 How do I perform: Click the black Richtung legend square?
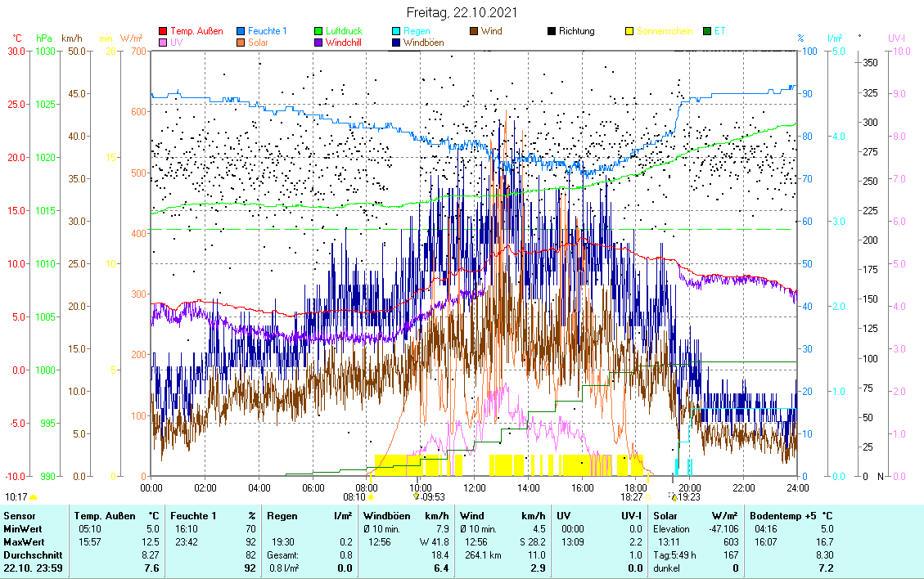[x=552, y=31]
